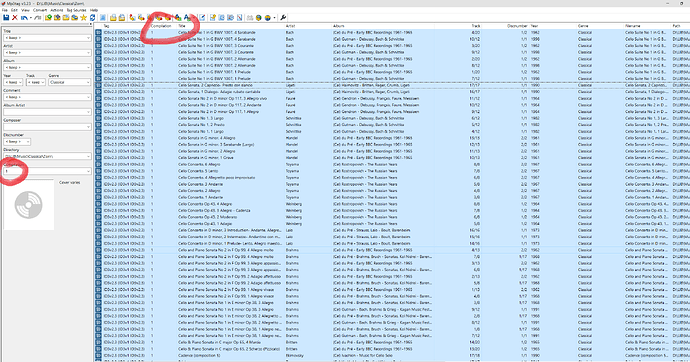Sort by the Track column header

(476, 26)
